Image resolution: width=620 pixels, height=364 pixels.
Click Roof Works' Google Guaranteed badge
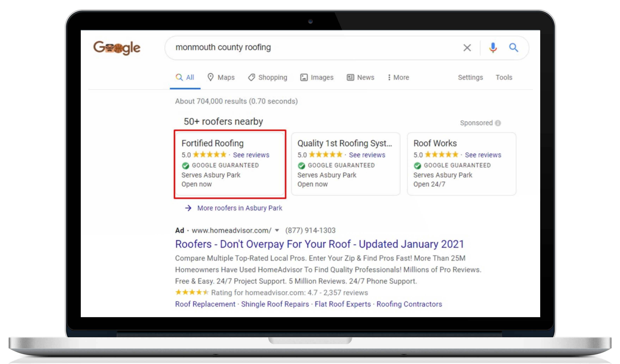point(417,166)
